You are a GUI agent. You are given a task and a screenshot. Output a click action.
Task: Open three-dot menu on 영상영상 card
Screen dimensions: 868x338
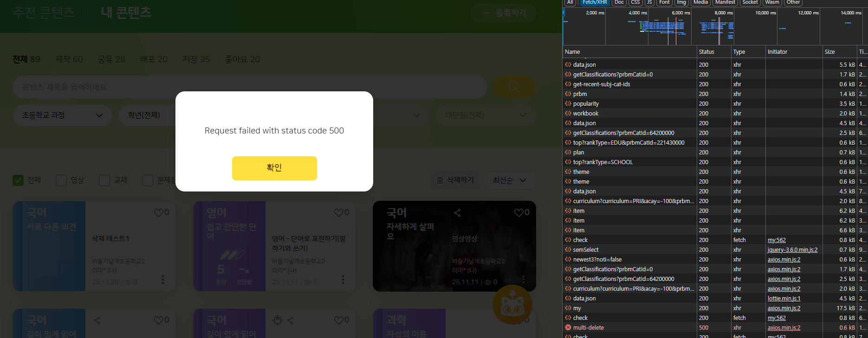tap(523, 280)
